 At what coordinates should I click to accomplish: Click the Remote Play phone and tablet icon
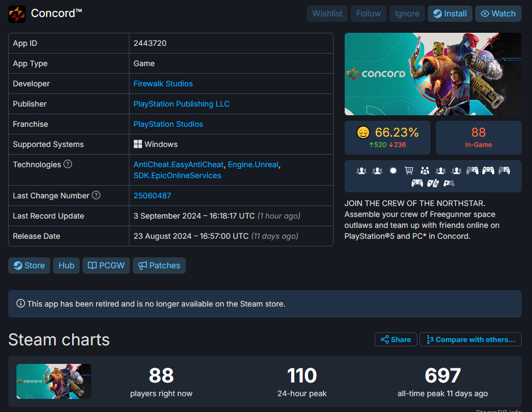coord(433,183)
